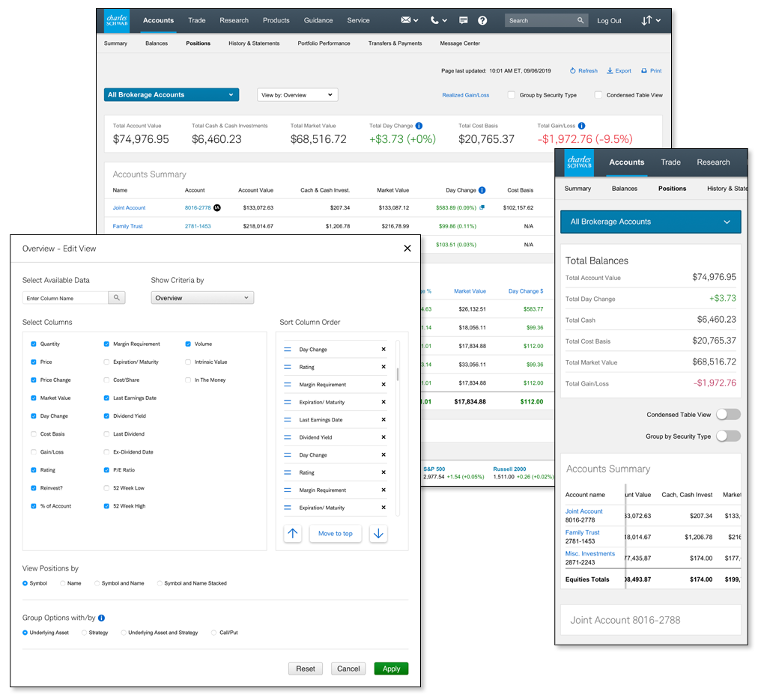Click the mail envelope icon in header
761x700 pixels.
coord(406,21)
